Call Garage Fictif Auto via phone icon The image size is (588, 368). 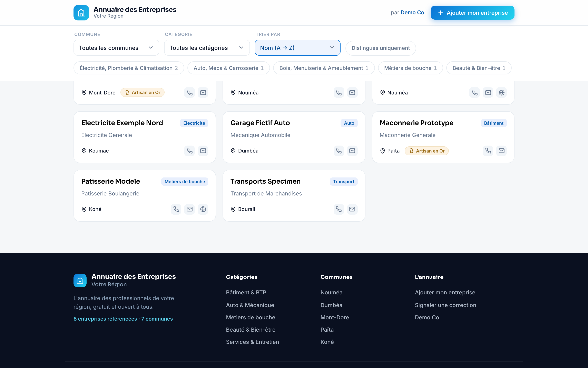click(339, 151)
